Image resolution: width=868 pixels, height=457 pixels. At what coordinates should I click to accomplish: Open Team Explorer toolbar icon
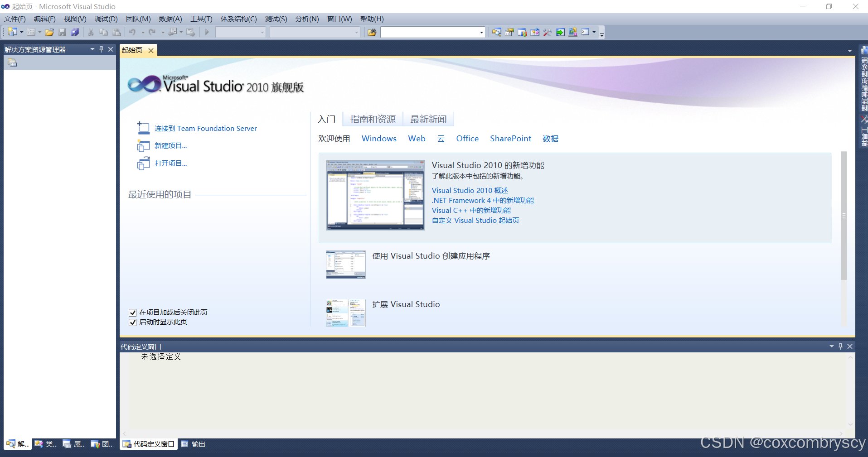click(522, 32)
